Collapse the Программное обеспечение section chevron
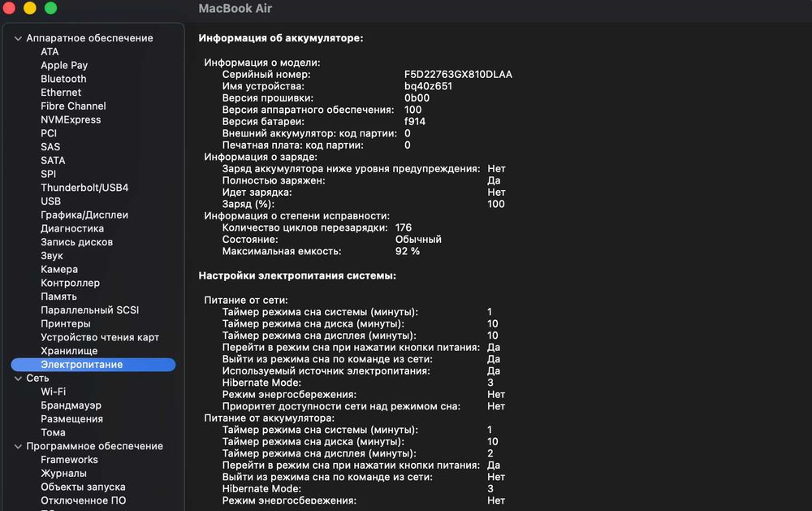812x511 pixels. [18, 446]
